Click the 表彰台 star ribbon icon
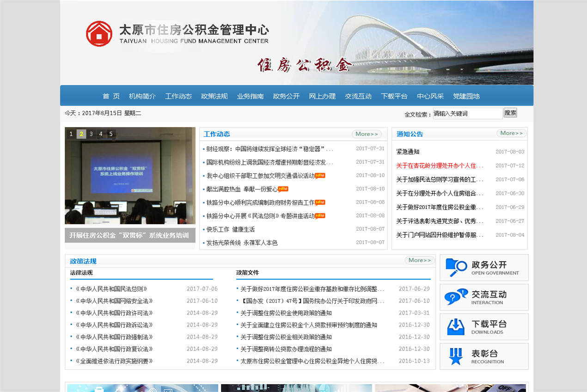 (456, 356)
